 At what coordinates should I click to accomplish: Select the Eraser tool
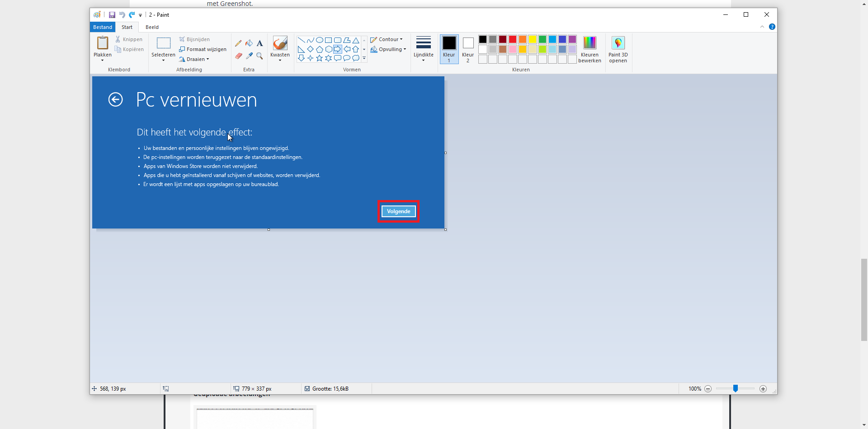coord(238,56)
